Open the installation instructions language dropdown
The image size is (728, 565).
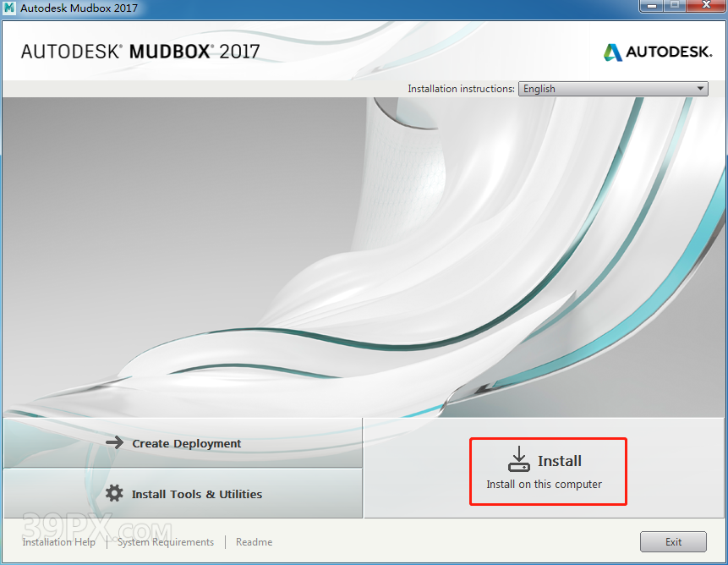coord(612,88)
